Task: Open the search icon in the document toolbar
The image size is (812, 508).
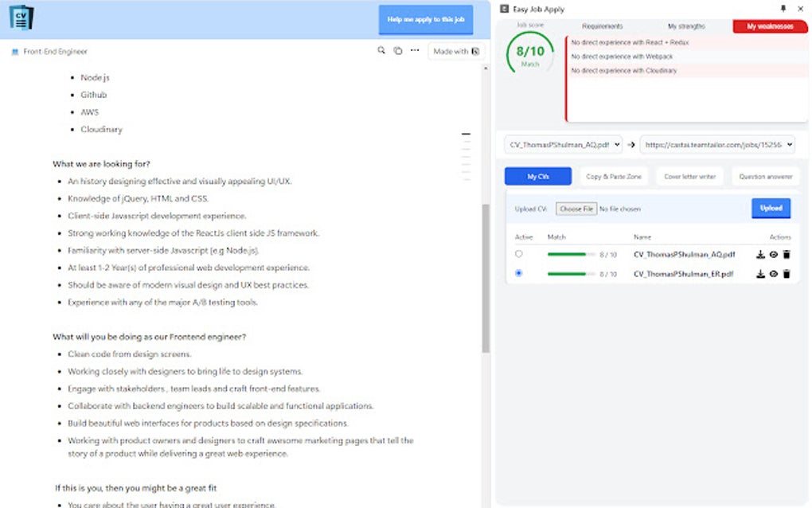Action: [381, 50]
